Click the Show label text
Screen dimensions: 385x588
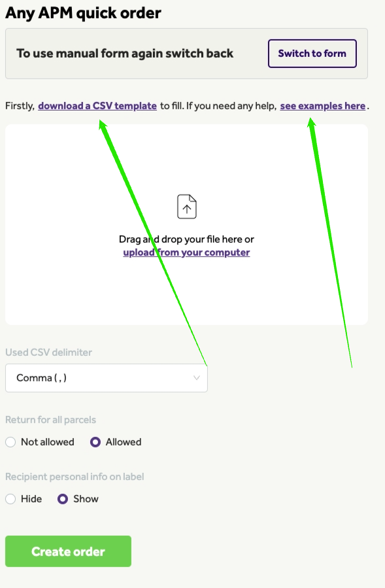click(86, 499)
